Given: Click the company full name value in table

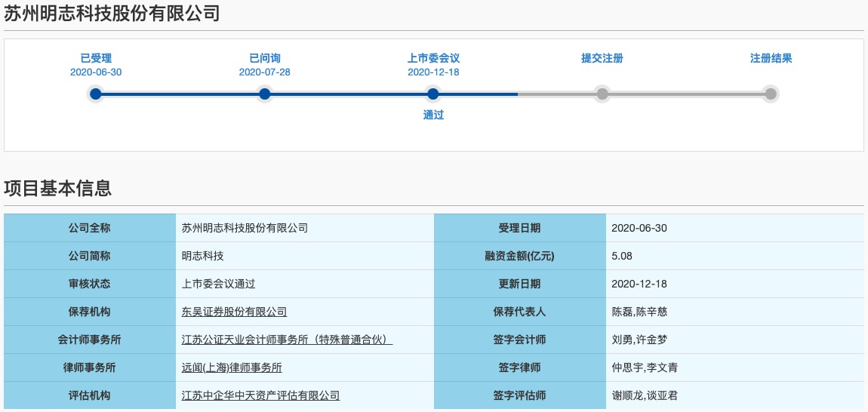Looking at the screenshot, I should click(245, 228).
